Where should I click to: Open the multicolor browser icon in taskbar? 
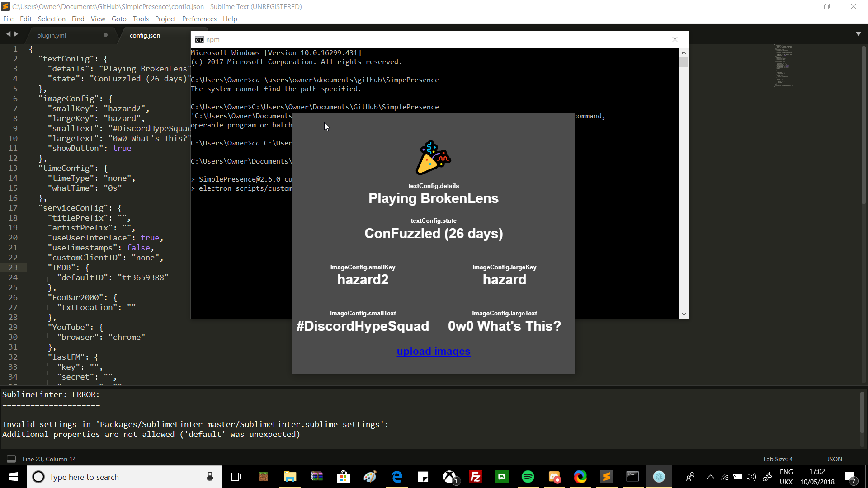coord(580,477)
